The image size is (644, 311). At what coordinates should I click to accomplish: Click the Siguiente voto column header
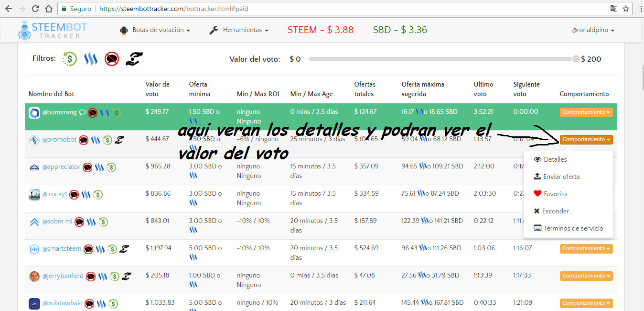point(526,89)
